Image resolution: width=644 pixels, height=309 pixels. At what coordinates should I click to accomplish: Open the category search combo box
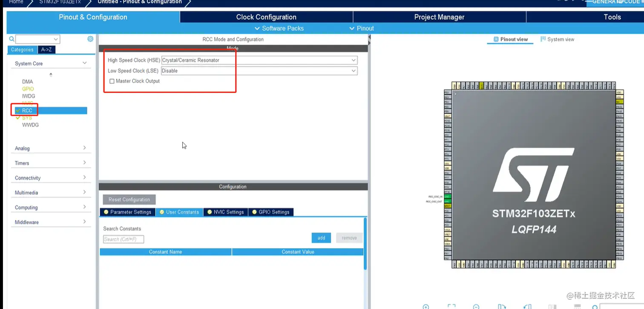(38, 39)
